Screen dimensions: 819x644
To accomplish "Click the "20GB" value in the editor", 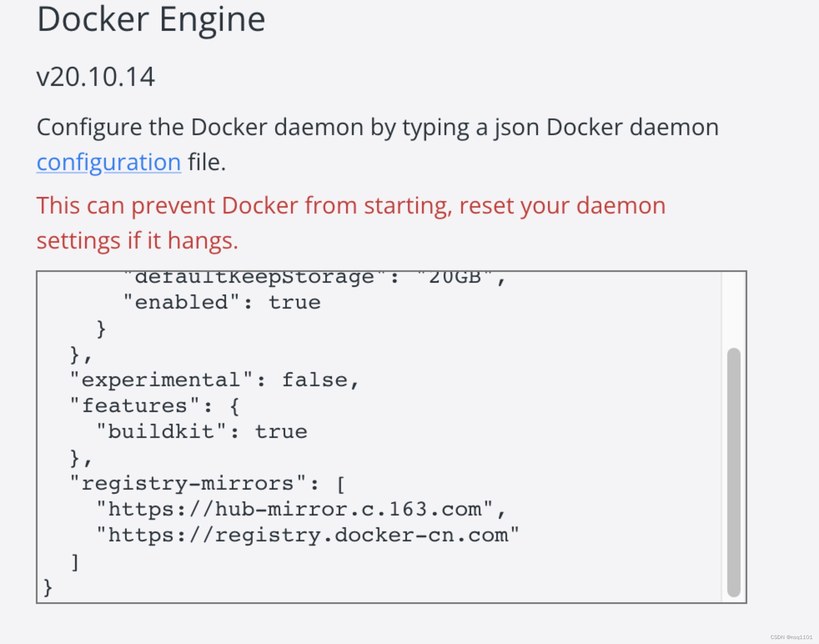I will coord(455,278).
